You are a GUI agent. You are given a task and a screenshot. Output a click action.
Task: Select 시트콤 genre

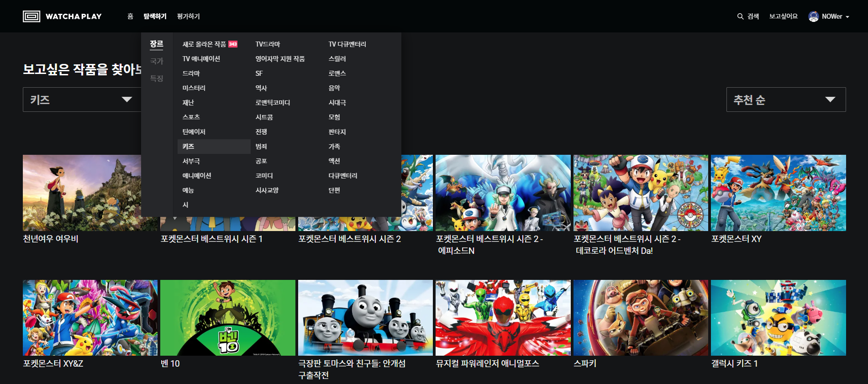(x=264, y=117)
